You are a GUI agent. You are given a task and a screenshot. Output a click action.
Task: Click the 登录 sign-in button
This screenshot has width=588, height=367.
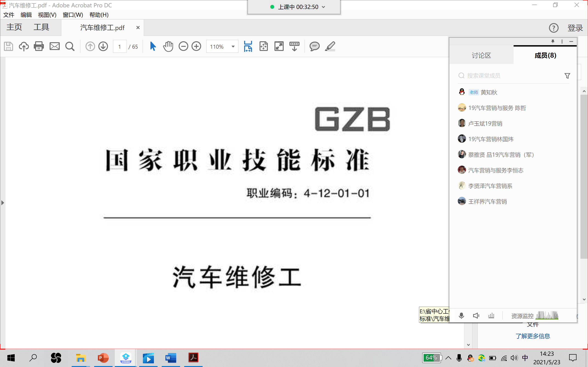(575, 28)
